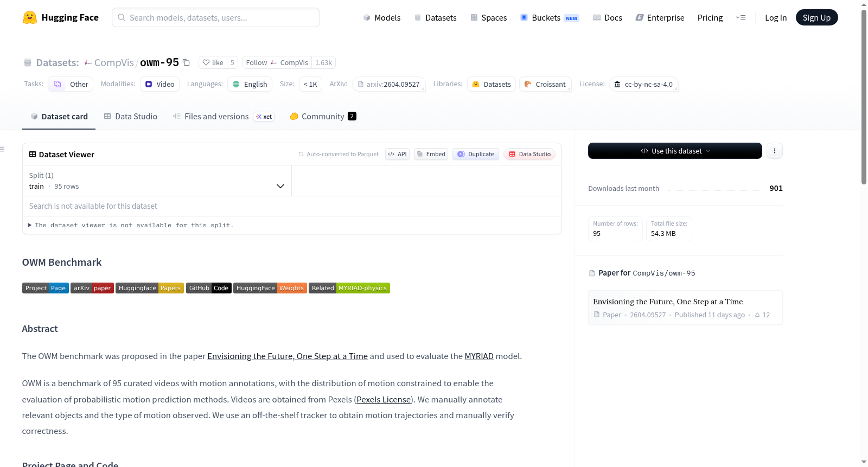The image size is (868, 467).
Task: Open the Project Page badge
Action: click(46, 288)
